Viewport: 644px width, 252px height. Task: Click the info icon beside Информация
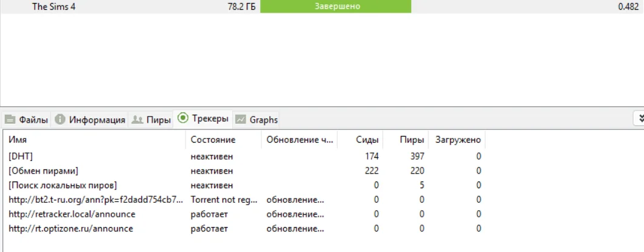coord(60,120)
